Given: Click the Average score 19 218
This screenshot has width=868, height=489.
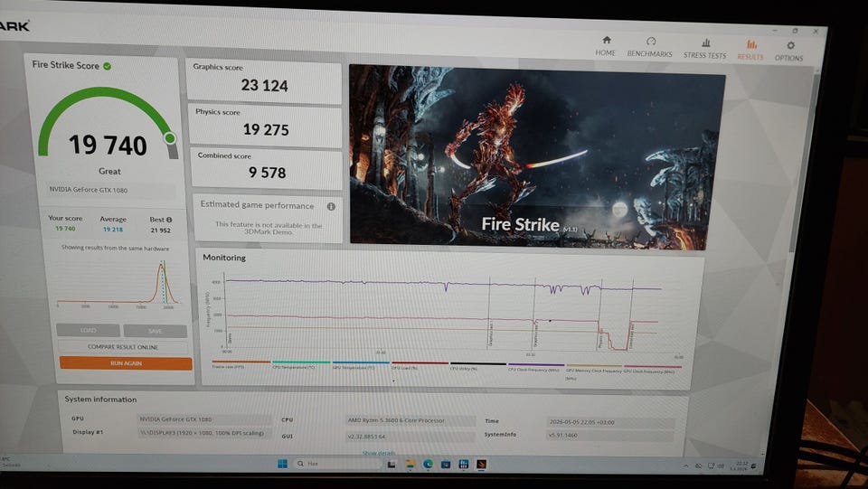Looking at the screenshot, I should [113, 229].
